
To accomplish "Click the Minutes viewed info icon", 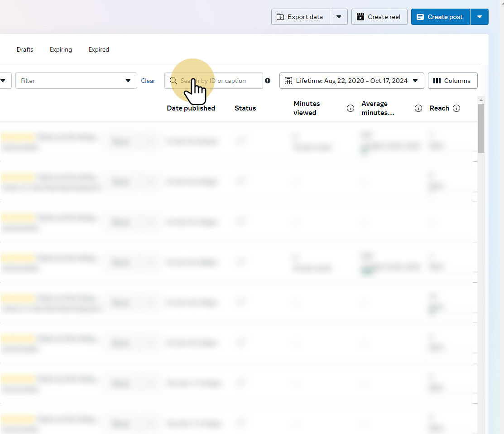I will point(350,108).
